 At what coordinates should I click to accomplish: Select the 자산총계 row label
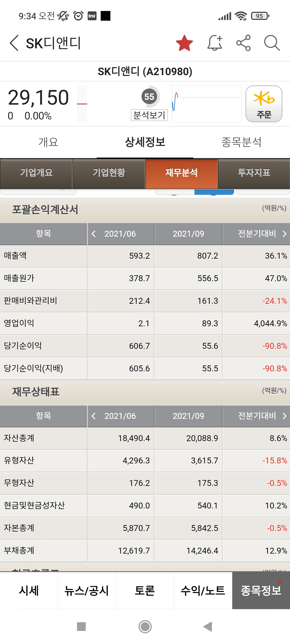tap(19, 438)
